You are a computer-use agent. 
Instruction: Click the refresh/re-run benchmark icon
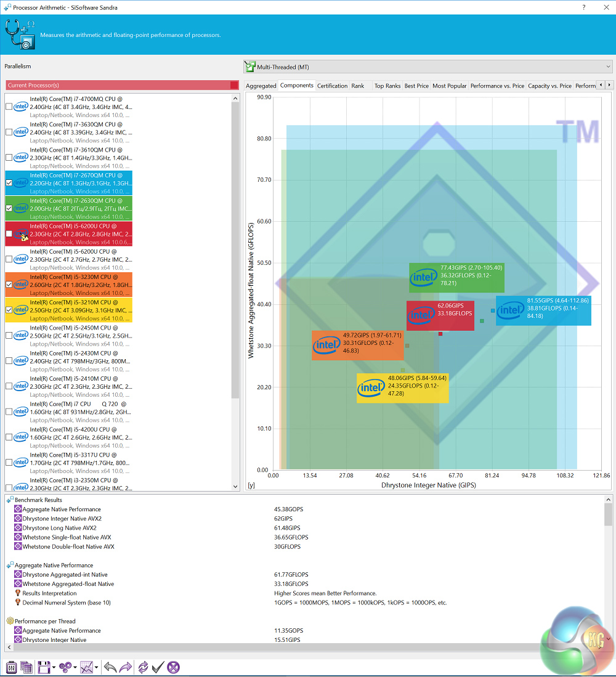pos(143,668)
